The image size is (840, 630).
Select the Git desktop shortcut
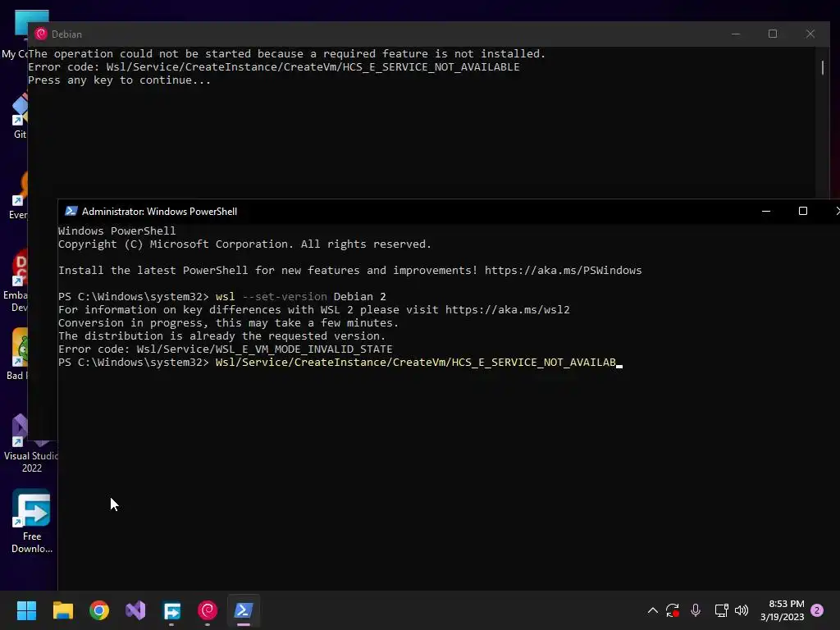coord(20,115)
